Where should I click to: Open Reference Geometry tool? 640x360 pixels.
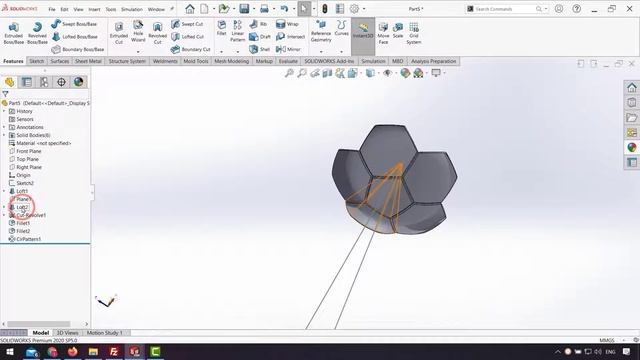tap(321, 31)
